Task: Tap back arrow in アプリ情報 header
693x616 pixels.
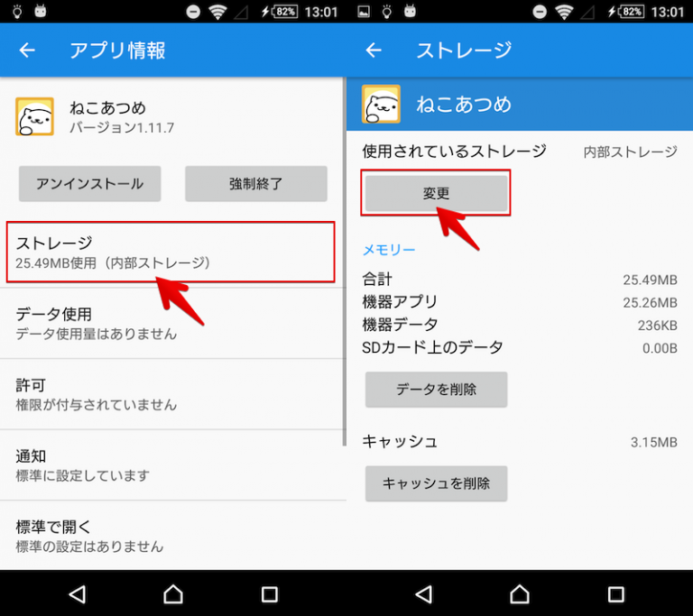Action: [27, 51]
